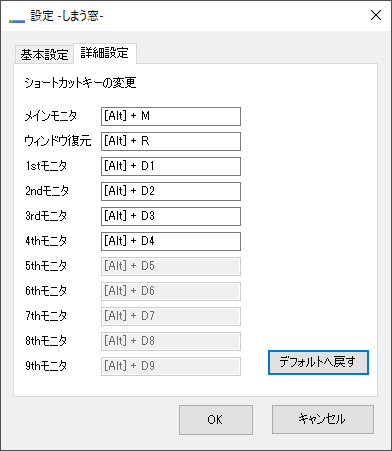Click the キャンセル button
The height and width of the screenshot is (451, 392).
(x=323, y=419)
